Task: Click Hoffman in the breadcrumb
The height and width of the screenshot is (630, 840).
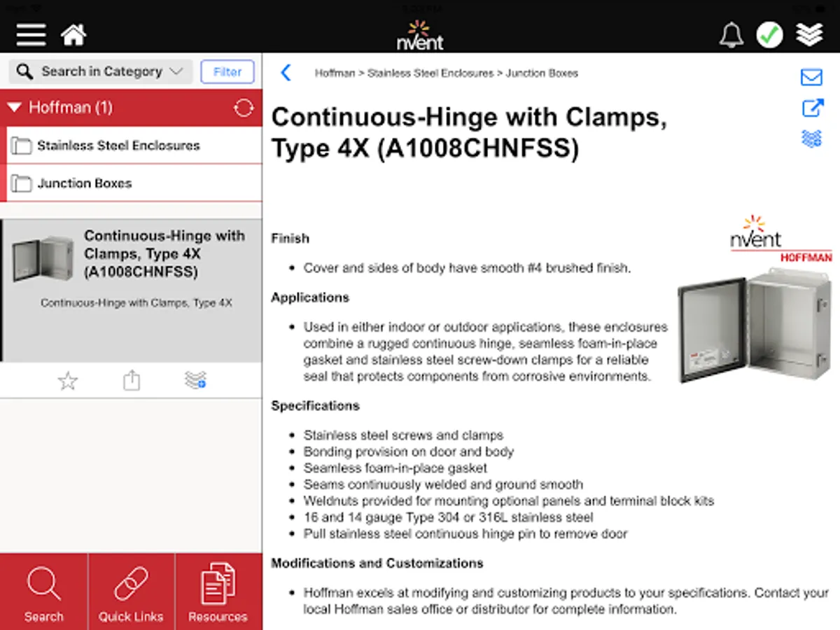Action: [x=335, y=73]
